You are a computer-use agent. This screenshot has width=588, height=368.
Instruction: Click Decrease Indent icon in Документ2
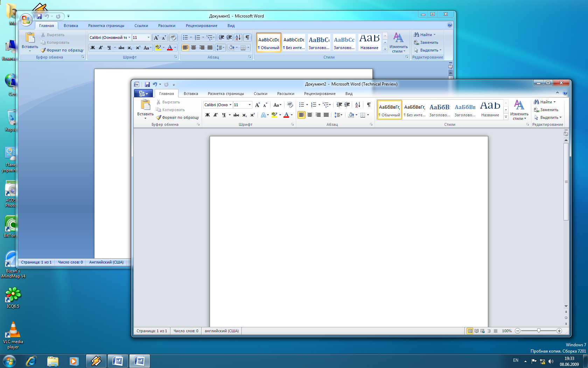click(339, 105)
